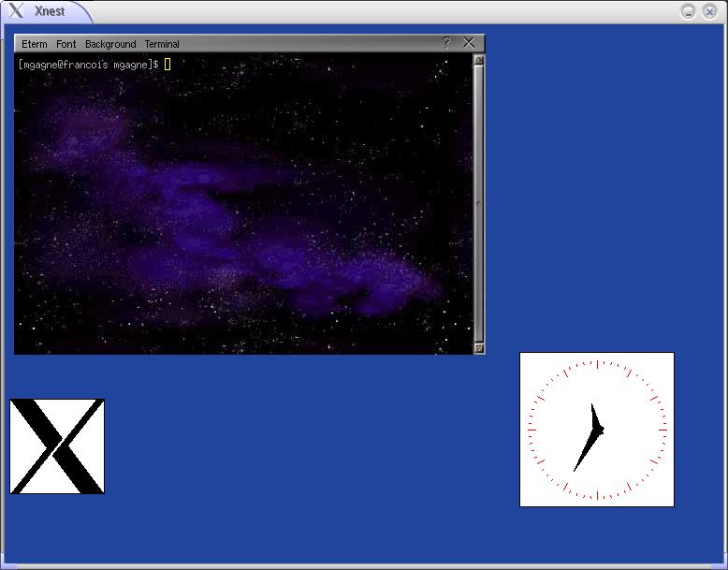This screenshot has height=570, width=728.
Task: Click the yellow cursor at the shell prompt
Action: pyautogui.click(x=167, y=65)
